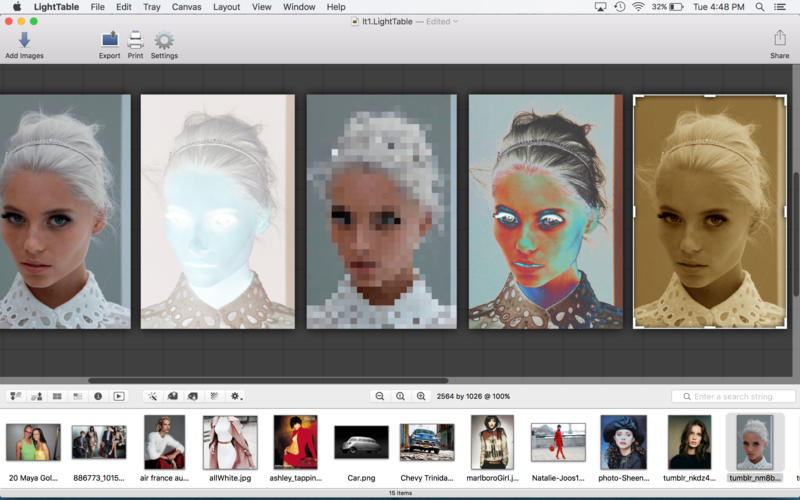Click the Share icon

coord(779,40)
